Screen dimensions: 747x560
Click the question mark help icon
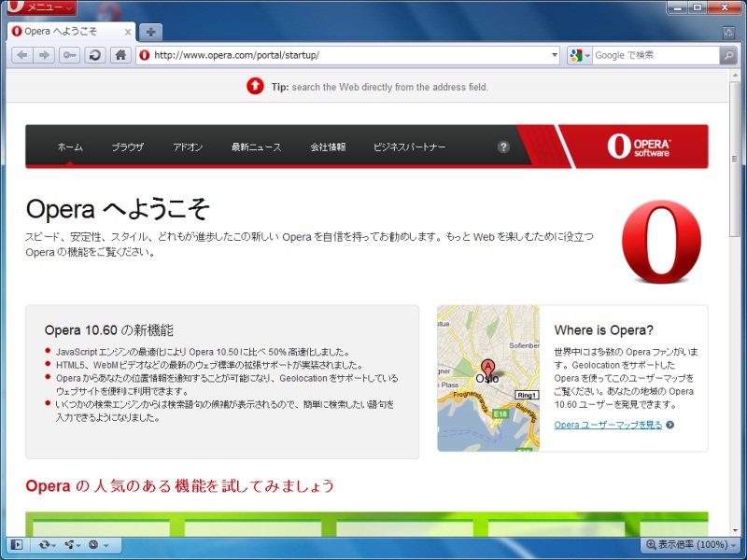503,147
